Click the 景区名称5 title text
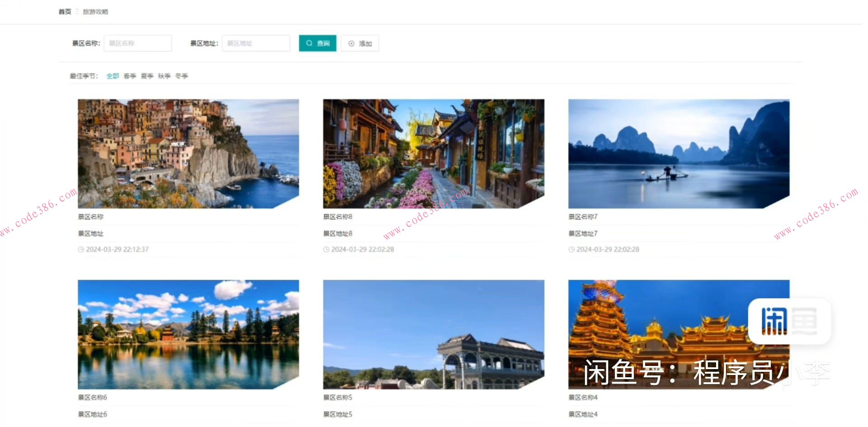 (x=338, y=397)
